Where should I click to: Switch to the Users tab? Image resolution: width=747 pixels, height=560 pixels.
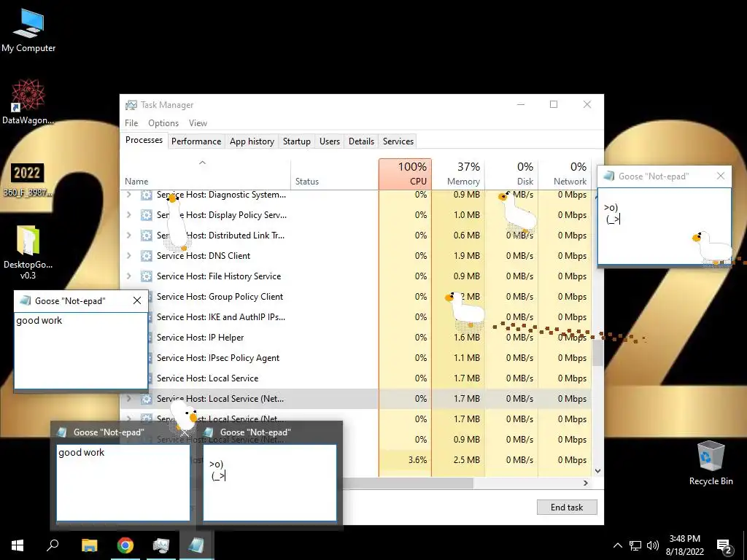[330, 141]
